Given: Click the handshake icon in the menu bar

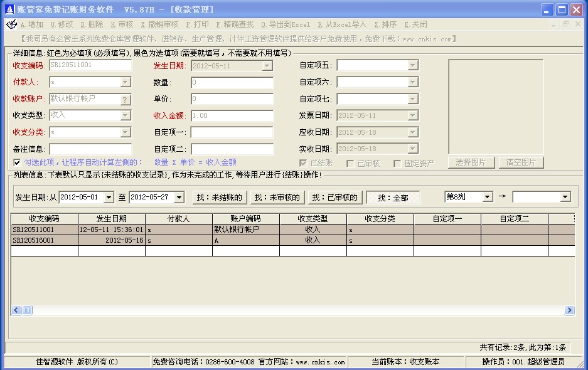Looking at the screenshot, I should coord(11,24).
